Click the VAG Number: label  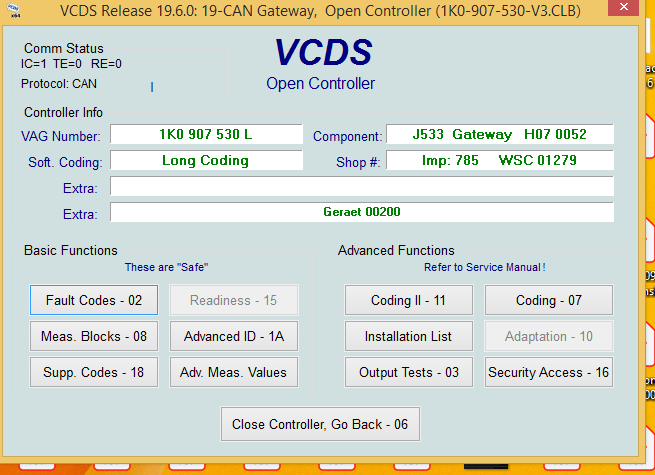tap(61, 137)
